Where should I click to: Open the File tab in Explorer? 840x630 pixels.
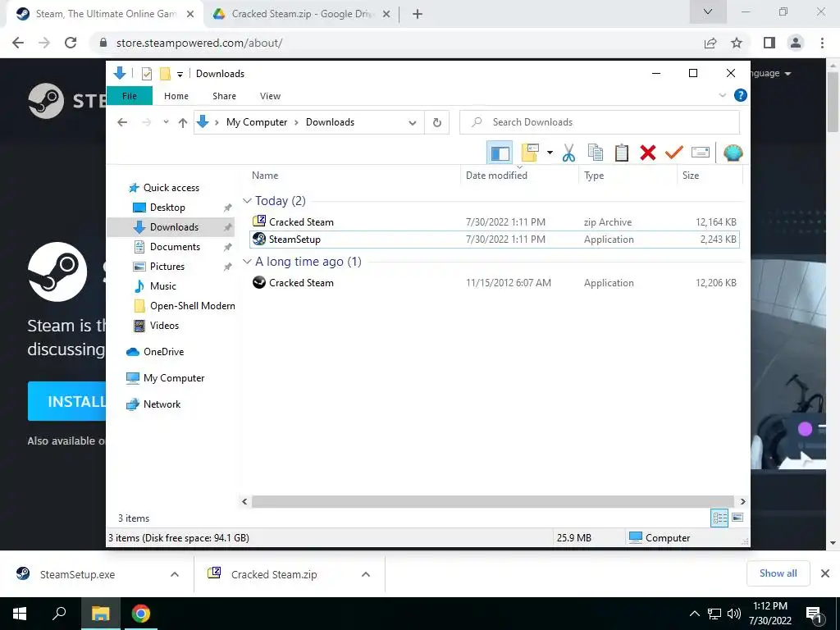130,96
